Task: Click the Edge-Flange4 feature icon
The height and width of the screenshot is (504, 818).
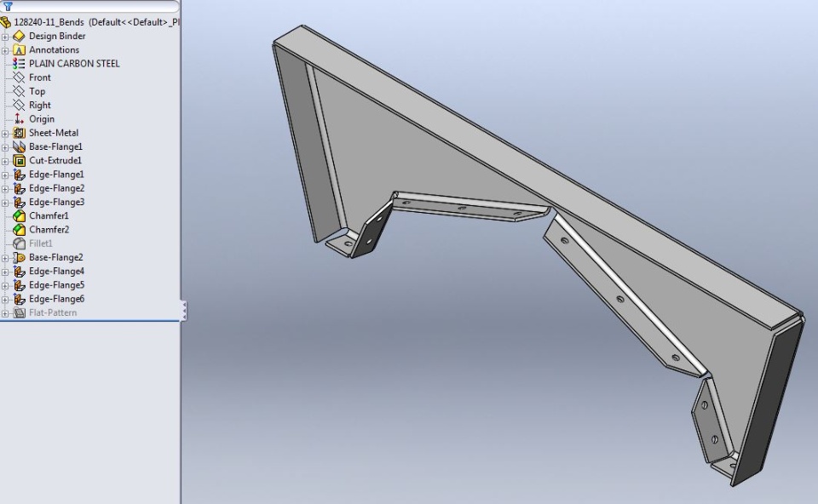Action: [x=19, y=272]
